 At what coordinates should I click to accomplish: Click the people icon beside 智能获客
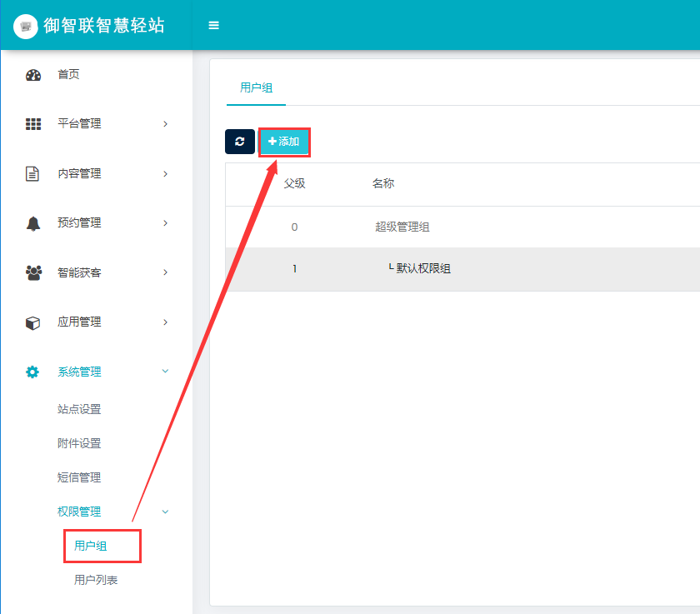tap(33, 272)
